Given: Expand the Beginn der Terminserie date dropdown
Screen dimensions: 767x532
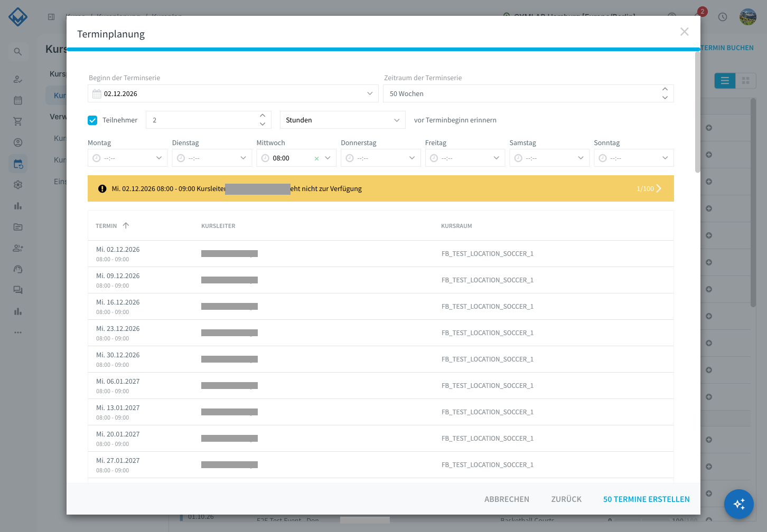Looking at the screenshot, I should coord(370,93).
